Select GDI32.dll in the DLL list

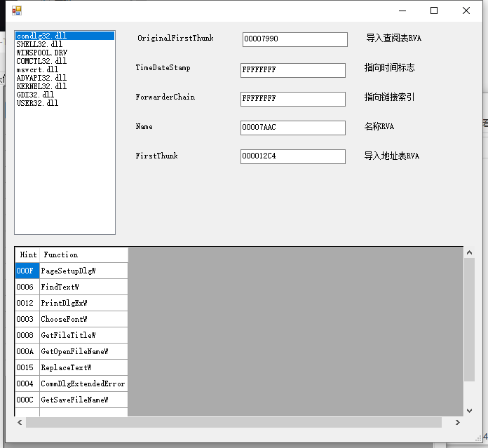click(x=65, y=95)
